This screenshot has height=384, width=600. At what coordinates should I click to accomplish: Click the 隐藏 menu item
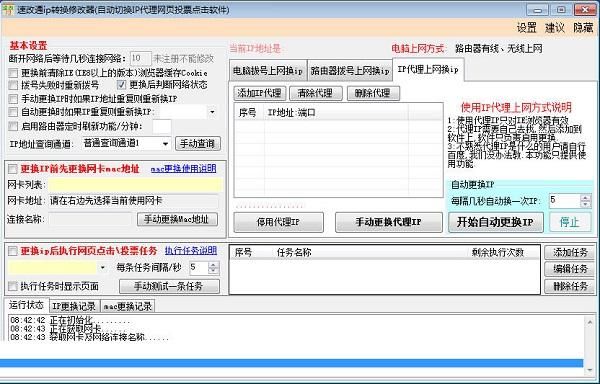(x=583, y=28)
